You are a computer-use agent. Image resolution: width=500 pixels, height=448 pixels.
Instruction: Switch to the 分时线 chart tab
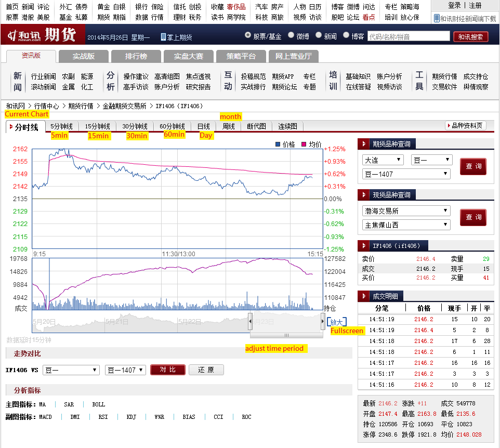click(x=25, y=127)
